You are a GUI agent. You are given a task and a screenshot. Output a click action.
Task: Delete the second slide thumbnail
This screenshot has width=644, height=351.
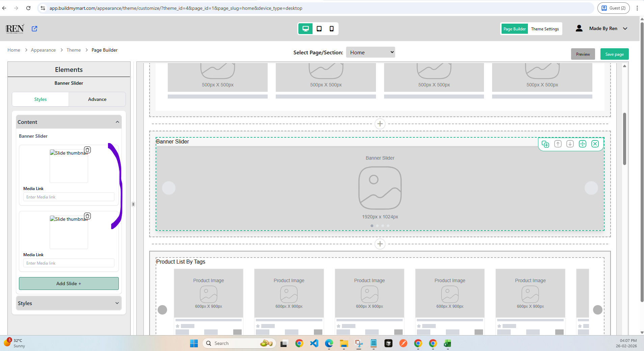tap(87, 216)
